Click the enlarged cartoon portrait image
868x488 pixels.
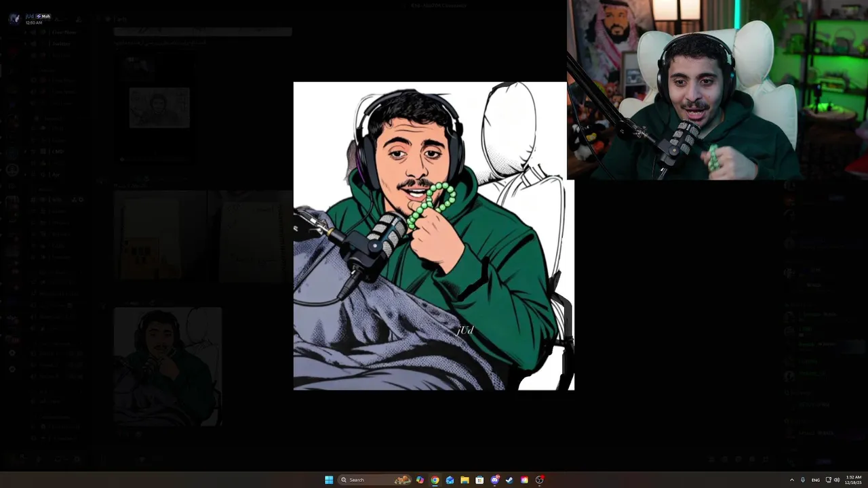point(434,236)
